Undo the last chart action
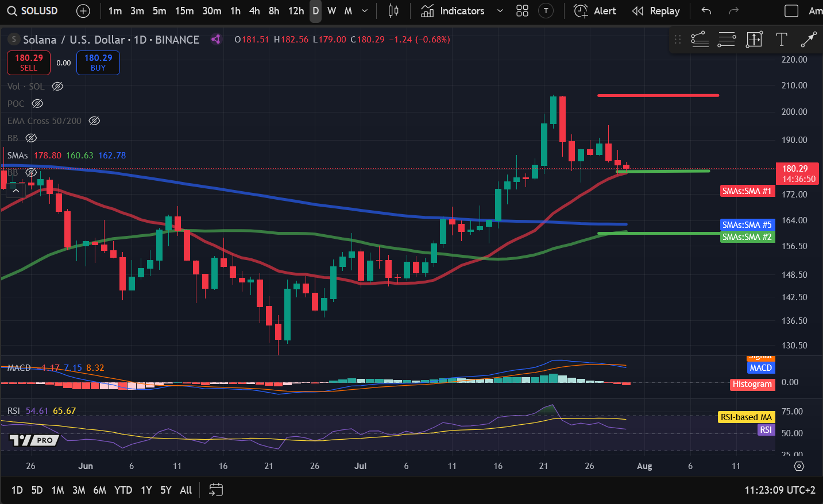The width and height of the screenshot is (823, 504). click(x=706, y=11)
